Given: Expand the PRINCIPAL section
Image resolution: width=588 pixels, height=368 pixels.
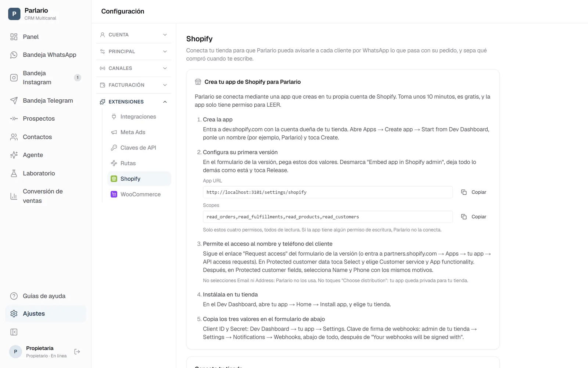Looking at the screenshot, I should [x=134, y=52].
